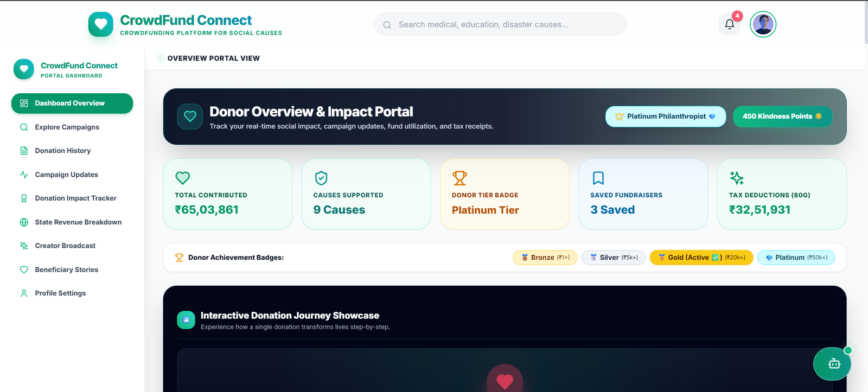Click the Donation Impact Tracker award icon
The width and height of the screenshot is (868, 392).
(24, 198)
